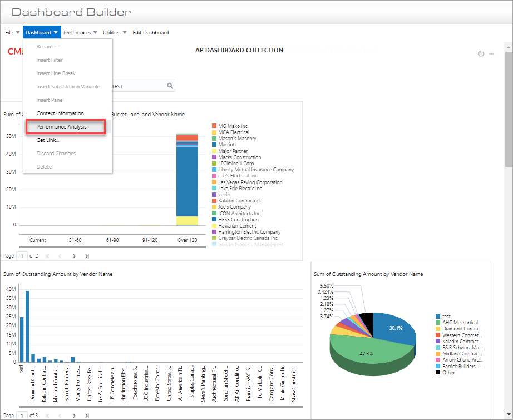Open the Dashboard dropdown menu
The width and height of the screenshot is (513, 420).
(42, 33)
